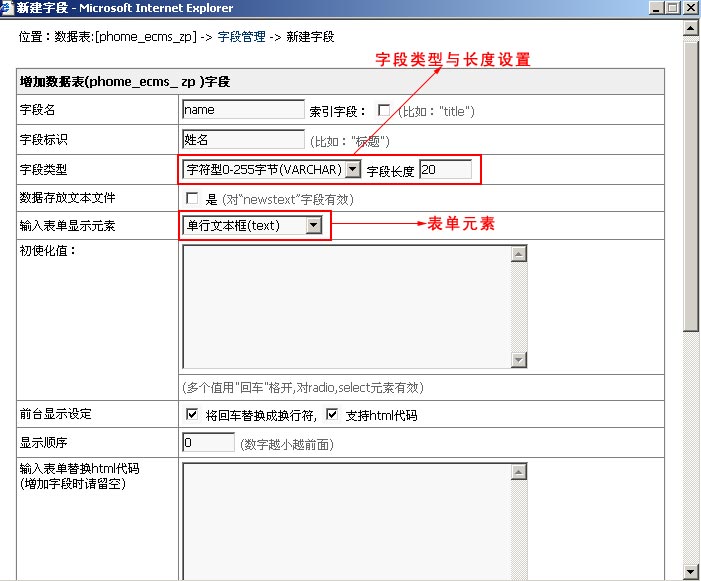Open the 字段类型 VARCHAR dropdown
701x581 pixels.
coord(352,170)
